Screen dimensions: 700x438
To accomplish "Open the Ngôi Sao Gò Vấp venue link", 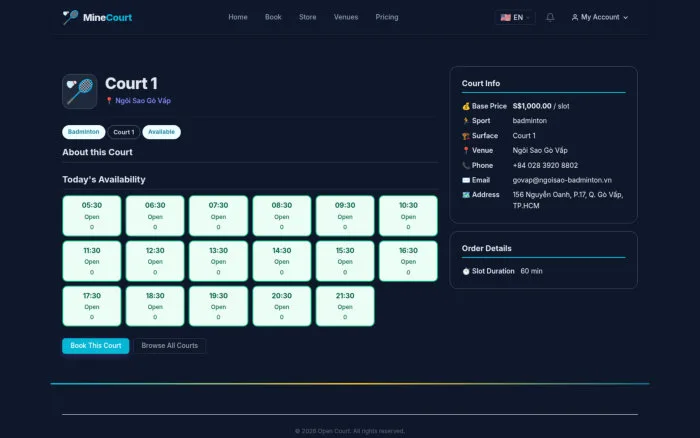I will (143, 101).
